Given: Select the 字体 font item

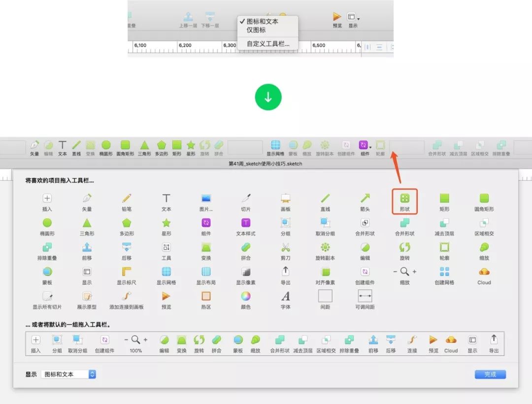Looking at the screenshot, I should [x=285, y=300].
